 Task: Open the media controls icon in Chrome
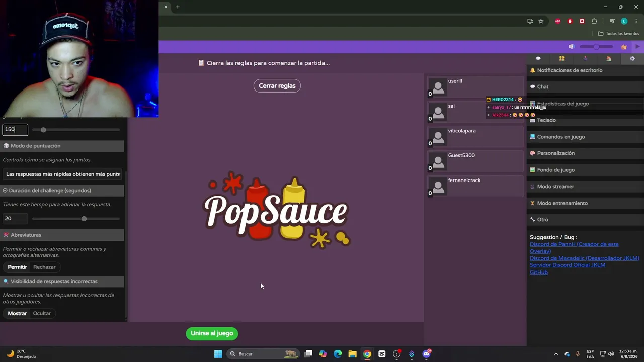(612, 21)
